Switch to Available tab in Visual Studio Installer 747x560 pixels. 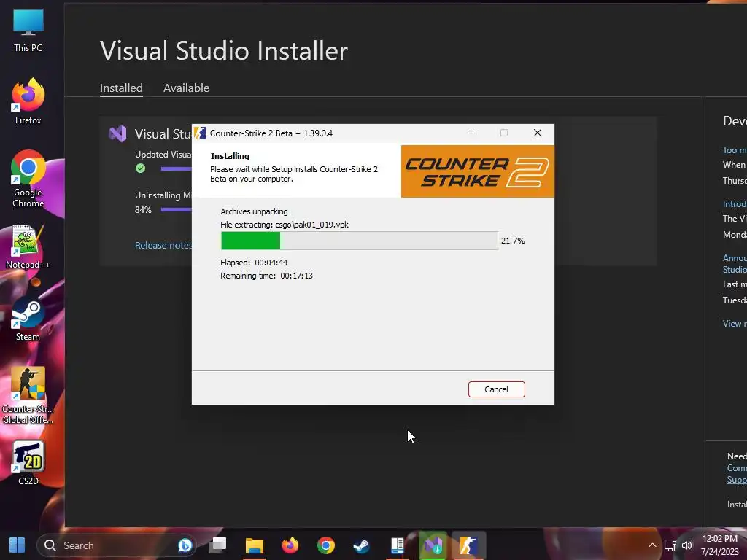coord(186,88)
